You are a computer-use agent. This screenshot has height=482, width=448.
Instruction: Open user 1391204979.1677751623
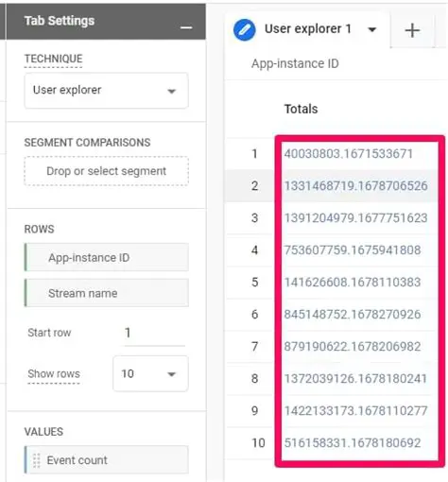(x=355, y=218)
